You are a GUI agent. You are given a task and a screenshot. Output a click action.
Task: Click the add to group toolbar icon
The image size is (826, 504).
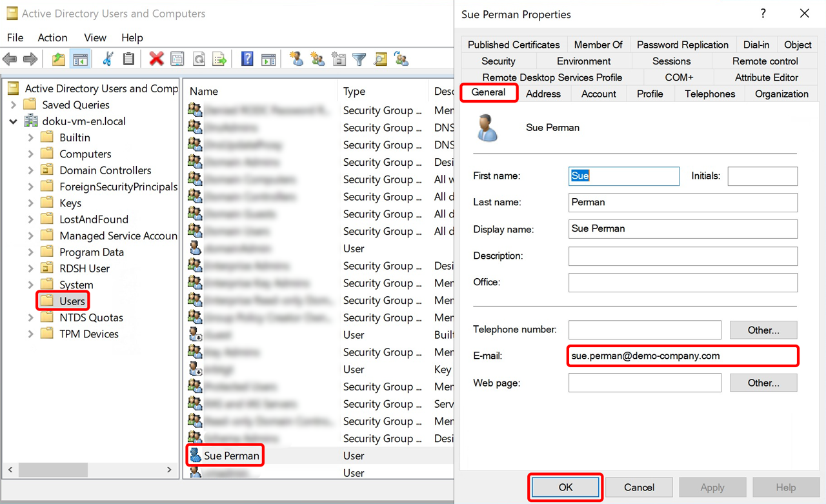point(401,59)
